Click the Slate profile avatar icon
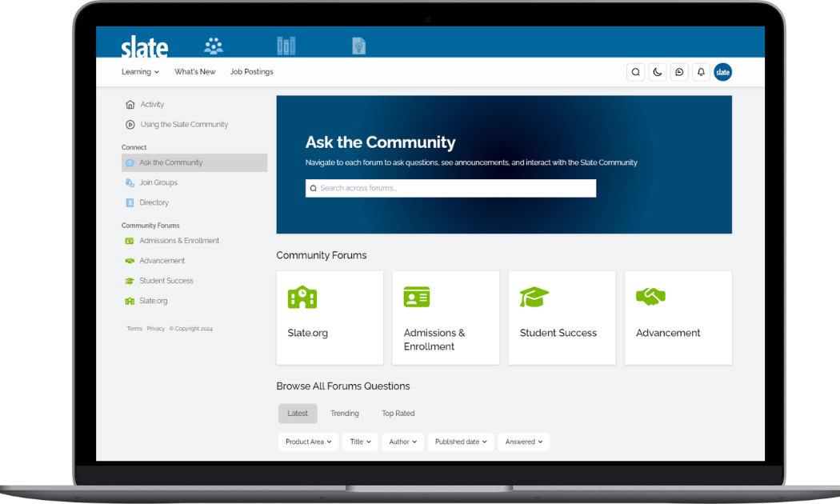The width and height of the screenshot is (840, 504). [722, 72]
